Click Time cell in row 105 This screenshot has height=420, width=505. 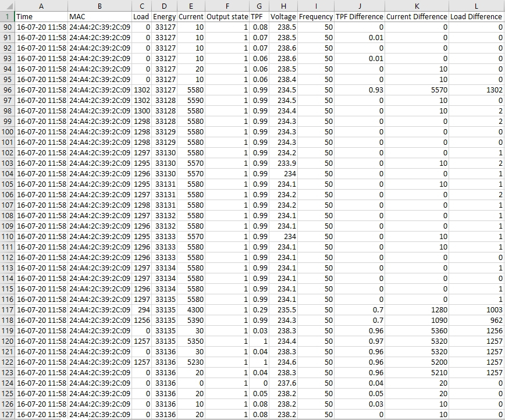41,184
